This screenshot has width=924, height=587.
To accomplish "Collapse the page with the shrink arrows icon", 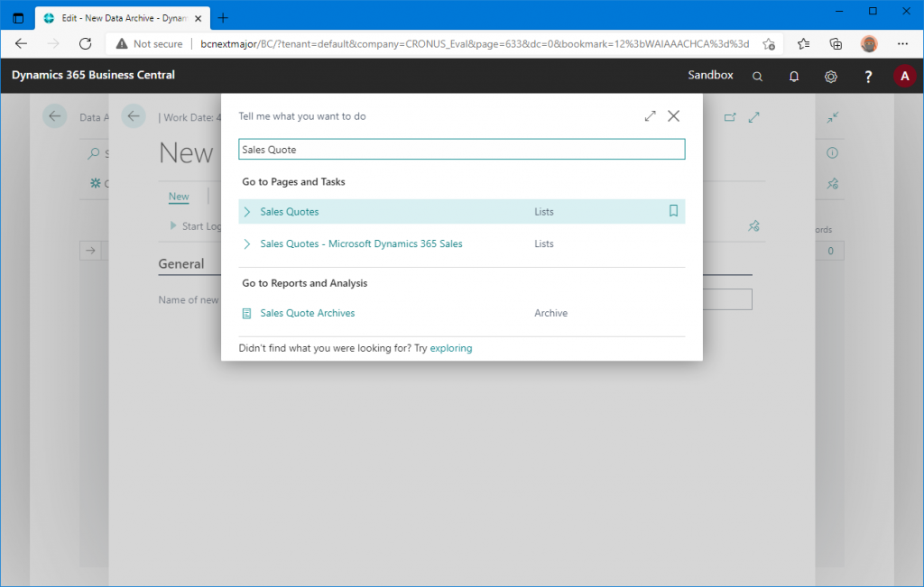I will coord(832,117).
